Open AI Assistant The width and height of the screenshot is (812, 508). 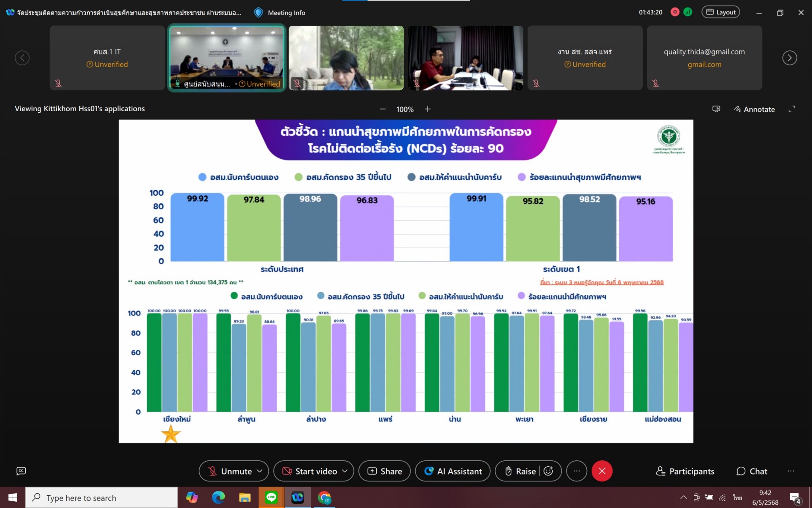pyautogui.click(x=453, y=471)
